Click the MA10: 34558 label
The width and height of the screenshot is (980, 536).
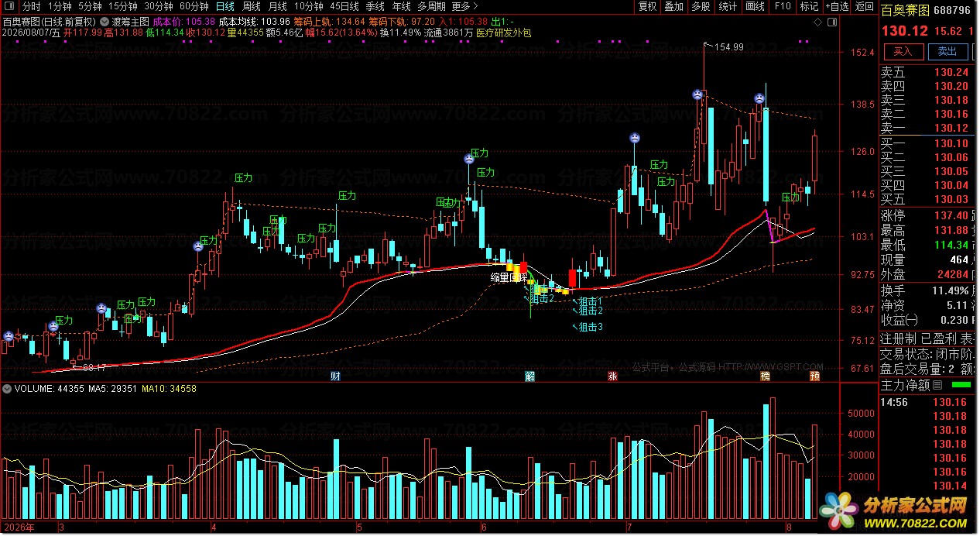click(167, 389)
